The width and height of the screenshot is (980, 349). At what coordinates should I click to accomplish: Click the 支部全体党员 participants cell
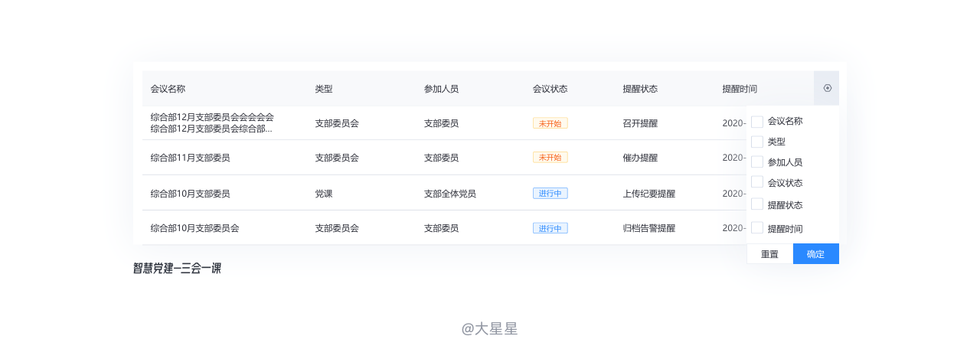pos(449,194)
